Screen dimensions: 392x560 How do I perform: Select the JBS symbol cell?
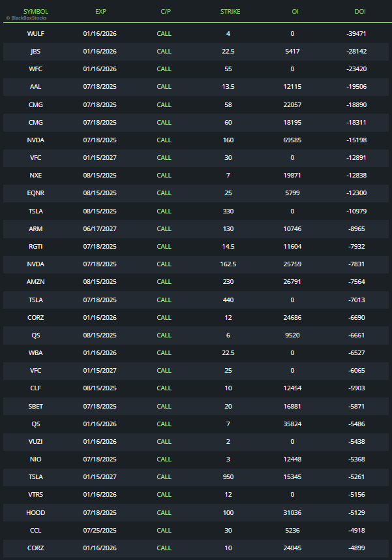pyautogui.click(x=36, y=51)
